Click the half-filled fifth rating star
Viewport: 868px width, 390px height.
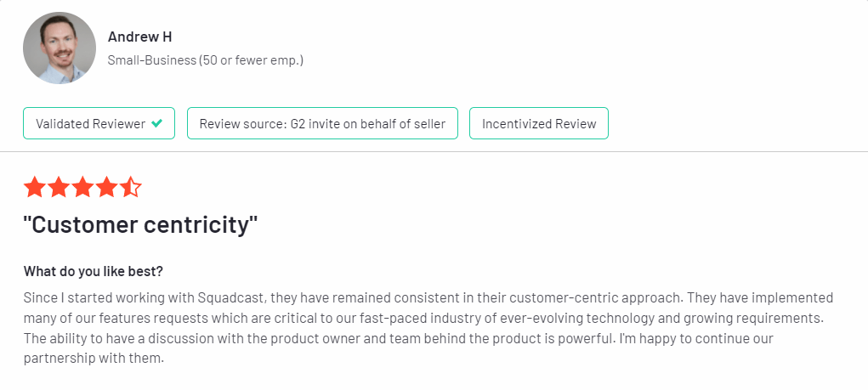(130, 188)
